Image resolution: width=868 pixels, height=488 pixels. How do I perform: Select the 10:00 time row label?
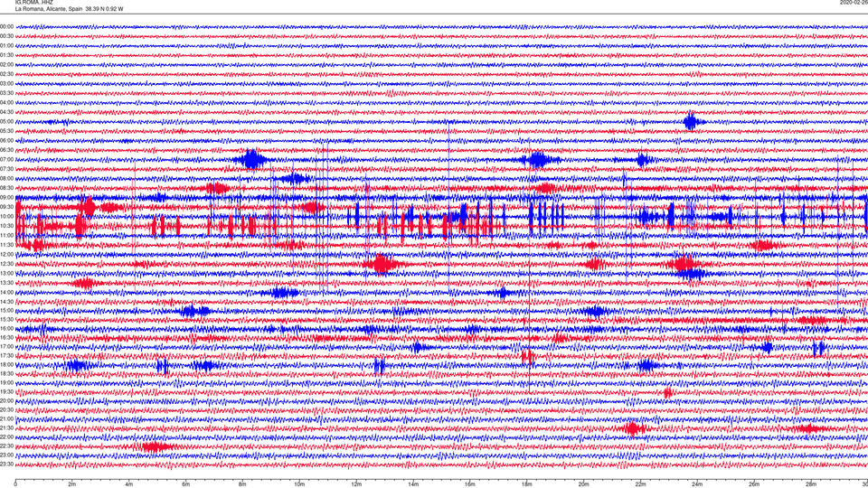[x=6, y=216]
